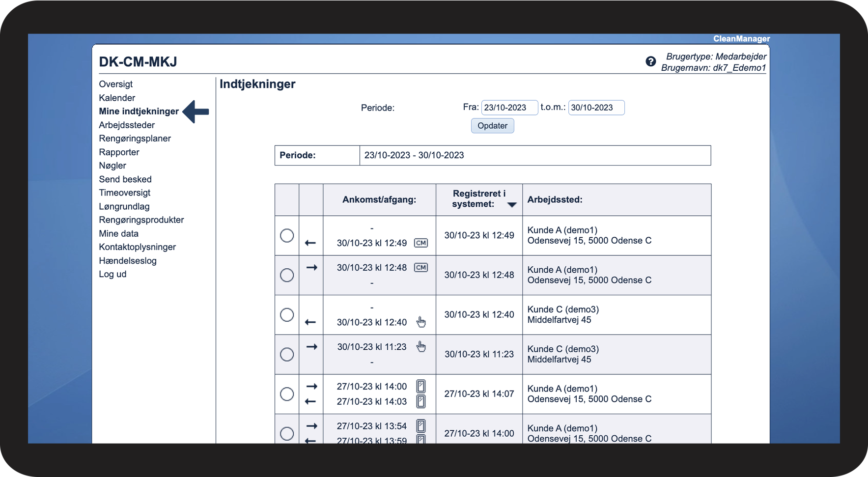Click the Brugernavn: dk7_Edemo1 text
This screenshot has width=868, height=477.
(x=713, y=68)
